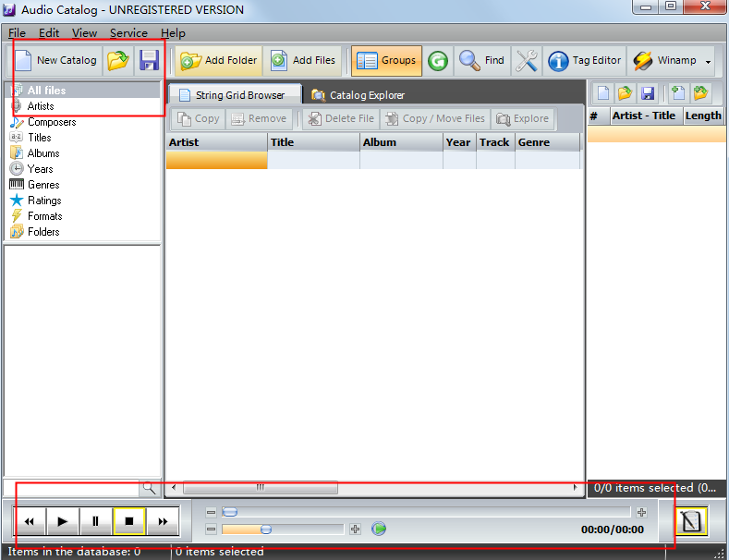Switch to the Catalog Explorer tab
The height and width of the screenshot is (560, 729).
[358, 95]
